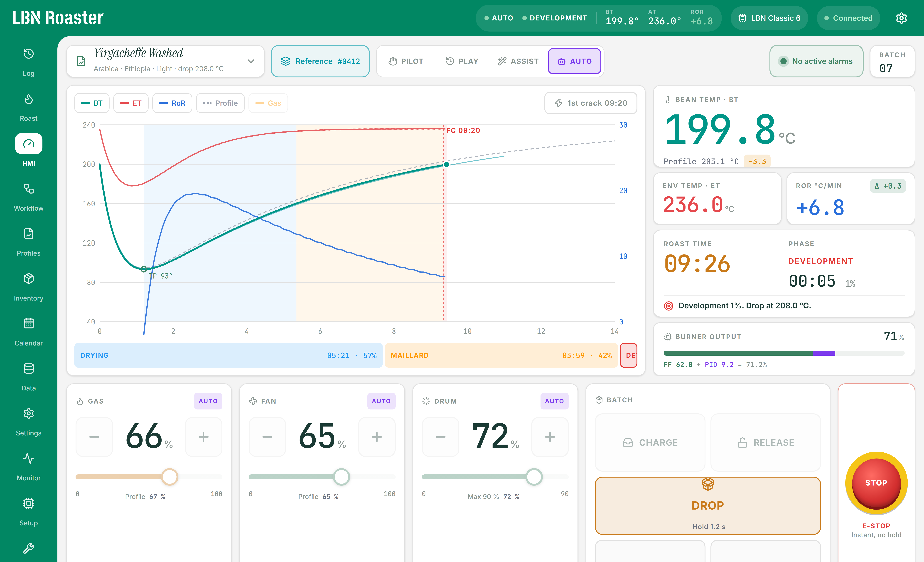Screen dimensions: 924x562
Task: Open the Data database icon
Action: coord(29,368)
